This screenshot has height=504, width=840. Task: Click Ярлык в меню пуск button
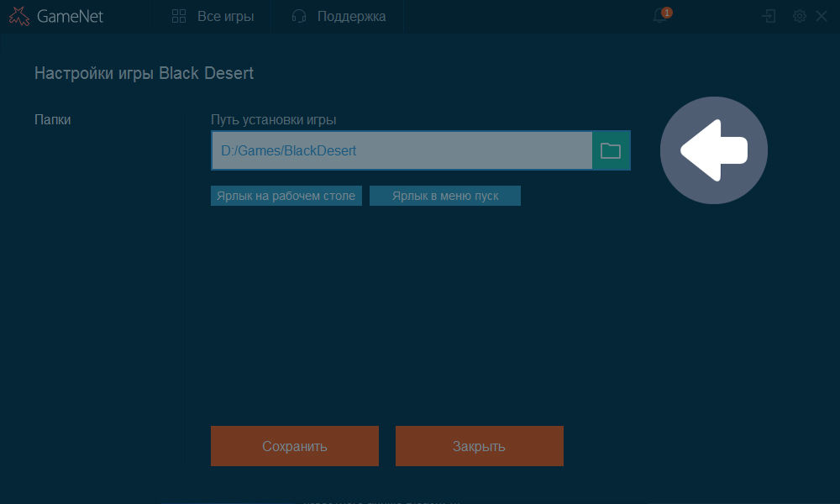pos(445,196)
